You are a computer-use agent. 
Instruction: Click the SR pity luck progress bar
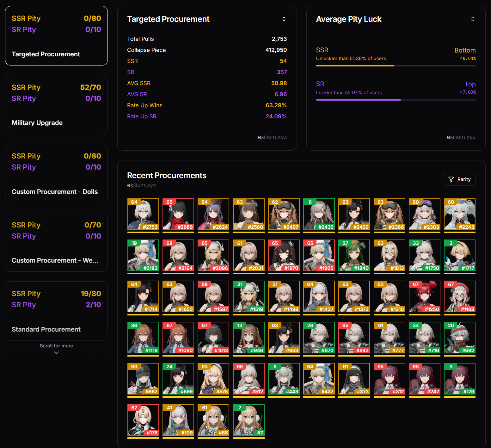coord(396,100)
